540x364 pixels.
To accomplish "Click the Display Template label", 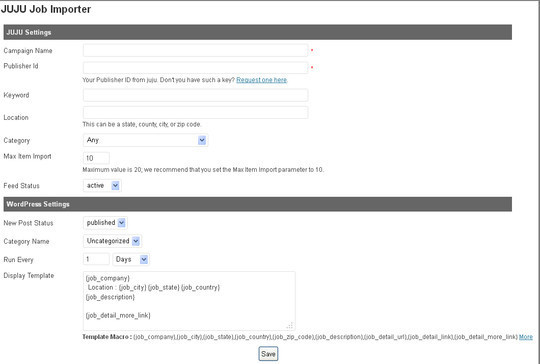I will pyautogui.click(x=29, y=275).
